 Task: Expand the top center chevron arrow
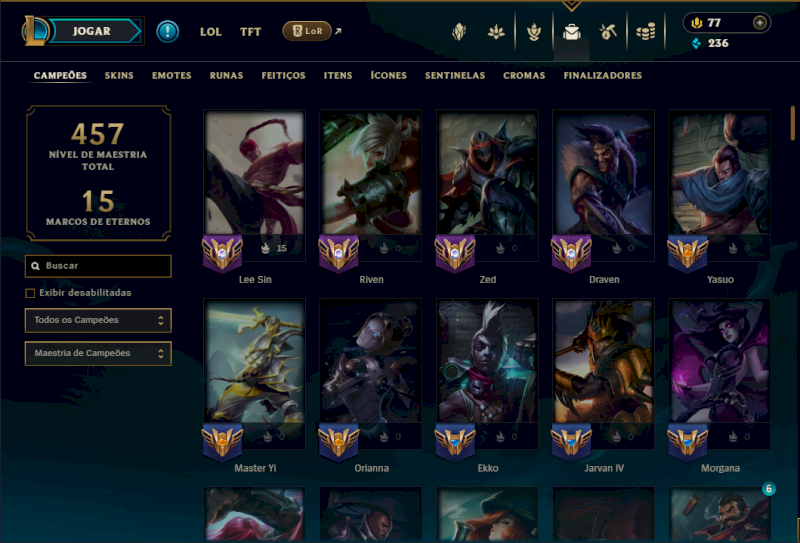coord(571,6)
